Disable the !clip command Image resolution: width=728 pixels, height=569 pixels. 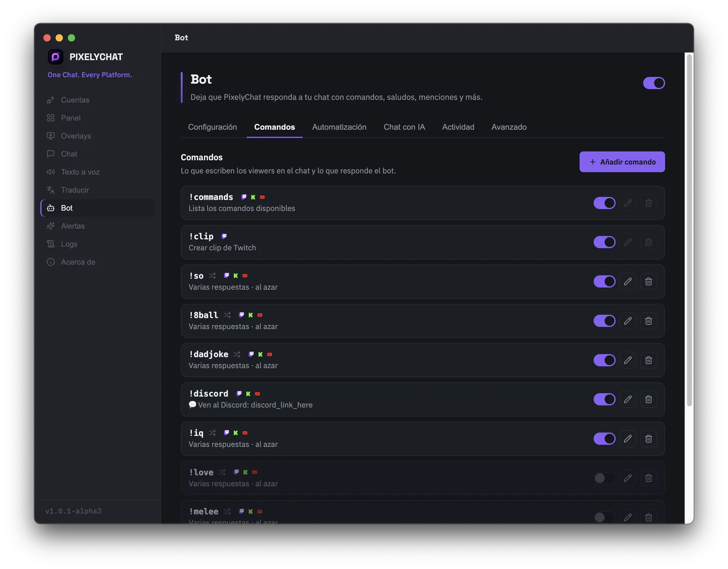coord(604,242)
